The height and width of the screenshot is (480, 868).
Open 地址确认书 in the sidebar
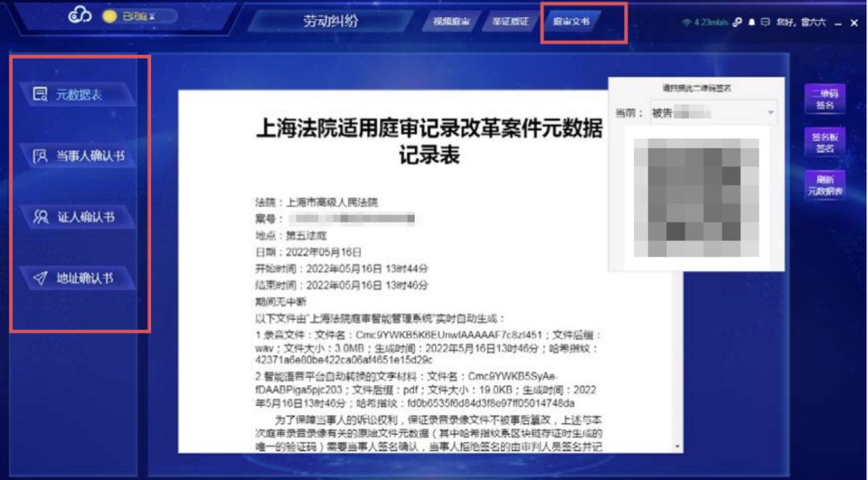click(77, 278)
